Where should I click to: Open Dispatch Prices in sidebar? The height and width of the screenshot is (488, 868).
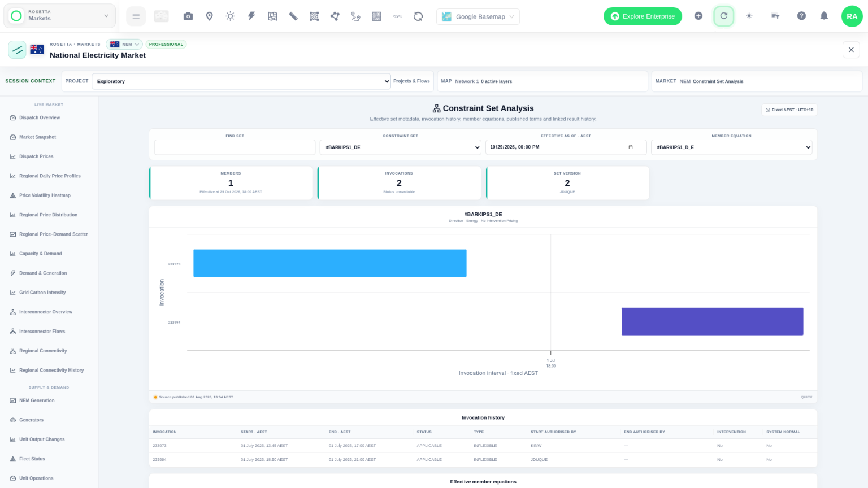36,156
